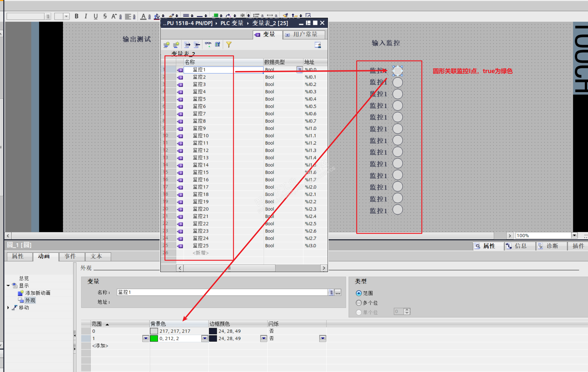The image size is (588, 372).
Task: Open the 100% zoom level dropdown
Action: click(x=574, y=235)
